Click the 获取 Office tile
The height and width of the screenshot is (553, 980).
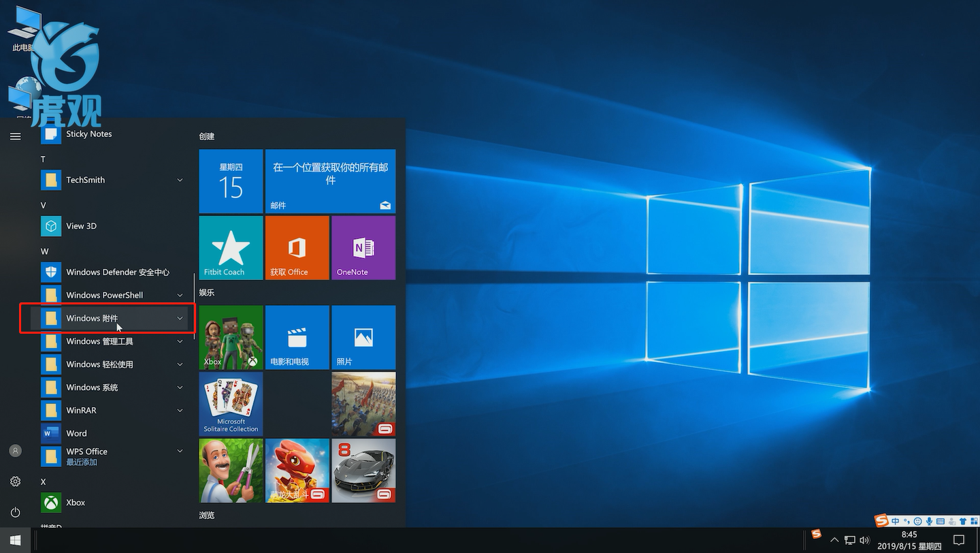pos(297,248)
